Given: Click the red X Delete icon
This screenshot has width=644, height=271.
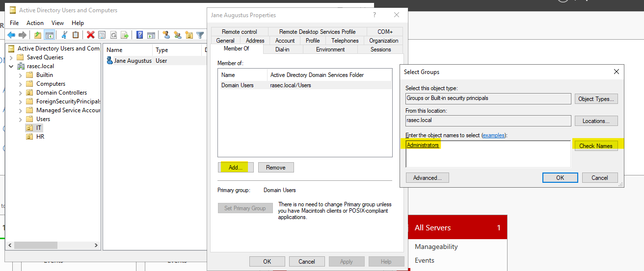Looking at the screenshot, I should point(91,35).
